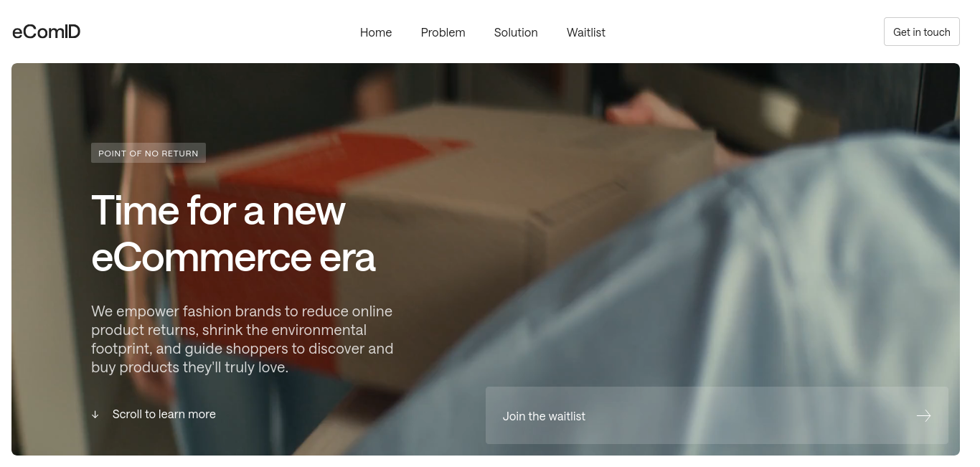Screen dimensions: 980x467
Task: Click the Get in touch button
Action: click(x=922, y=32)
